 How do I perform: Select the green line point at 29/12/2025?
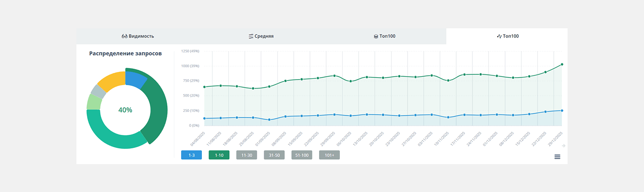[562, 64]
